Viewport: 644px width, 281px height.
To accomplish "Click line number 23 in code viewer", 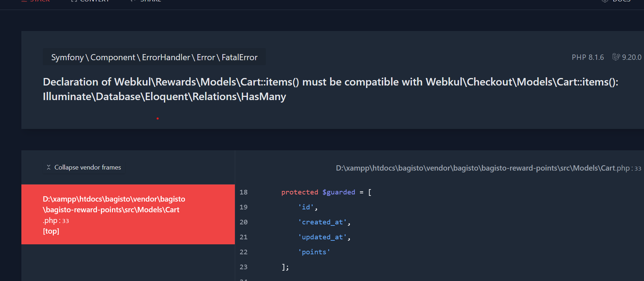I will coord(243,267).
